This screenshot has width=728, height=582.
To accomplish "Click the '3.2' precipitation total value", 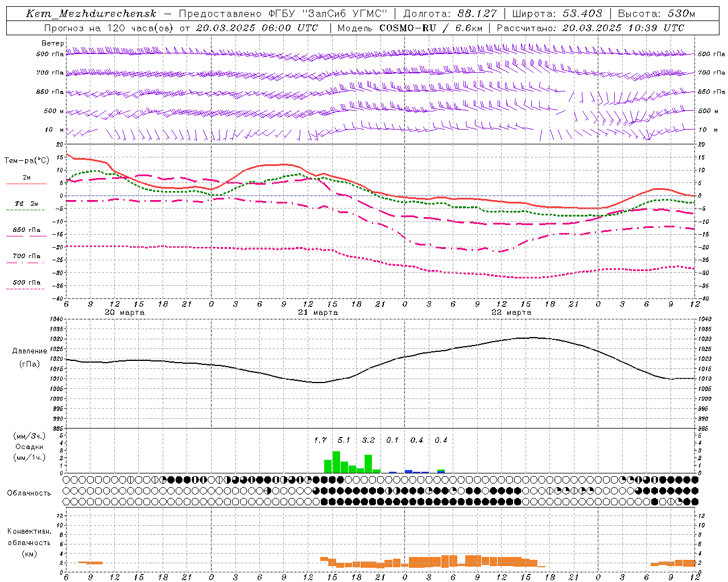I will (x=369, y=440).
